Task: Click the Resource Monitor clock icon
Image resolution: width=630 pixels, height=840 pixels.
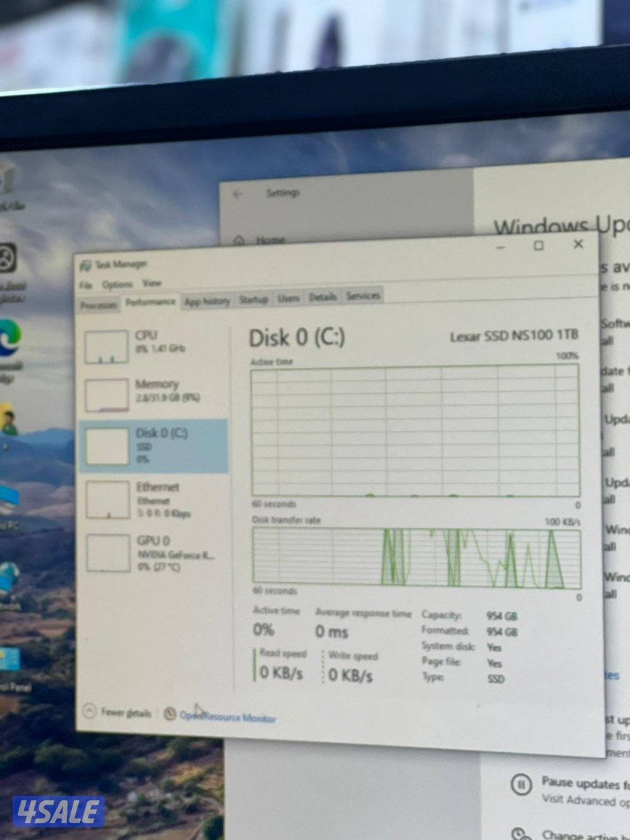Action: coord(169,715)
